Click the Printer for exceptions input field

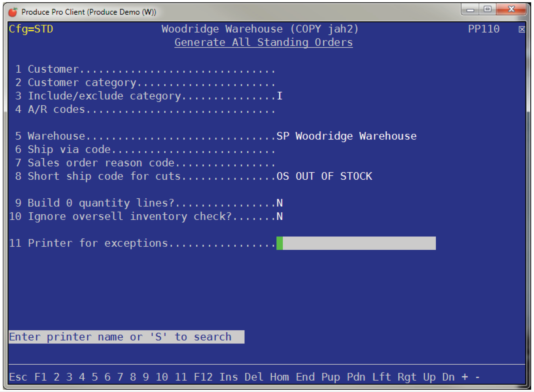[x=356, y=243]
